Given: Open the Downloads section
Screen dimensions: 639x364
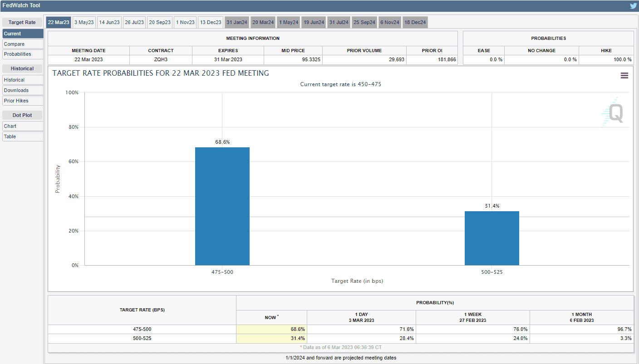Looking at the screenshot, I should coord(23,90).
